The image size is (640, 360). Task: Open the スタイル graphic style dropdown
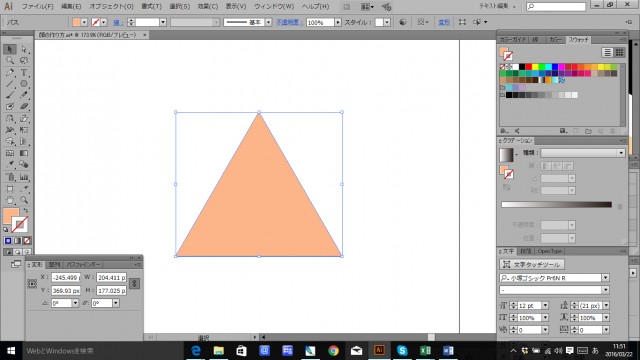[387, 22]
